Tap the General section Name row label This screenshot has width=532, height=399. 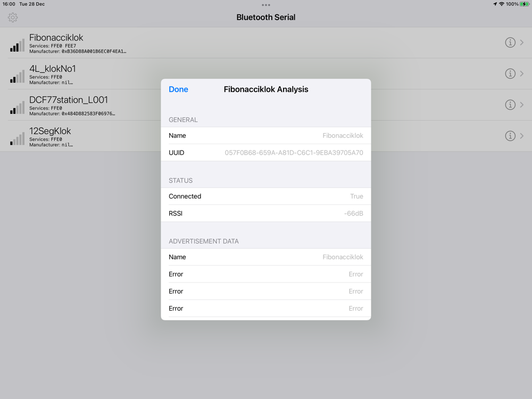pos(177,136)
